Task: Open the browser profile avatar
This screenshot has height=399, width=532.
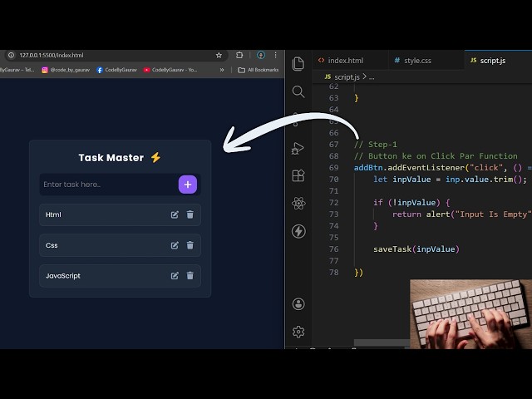Action: [x=260, y=55]
